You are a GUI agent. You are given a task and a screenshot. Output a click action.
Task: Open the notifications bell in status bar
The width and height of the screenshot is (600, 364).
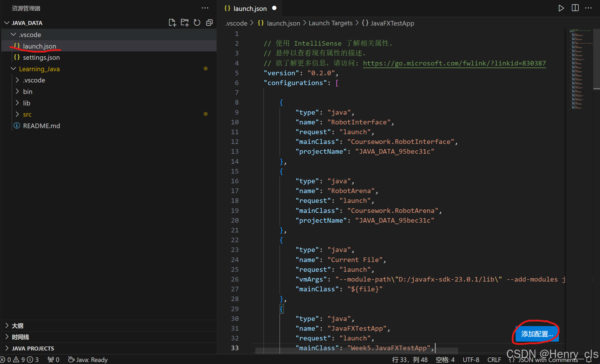click(589, 360)
